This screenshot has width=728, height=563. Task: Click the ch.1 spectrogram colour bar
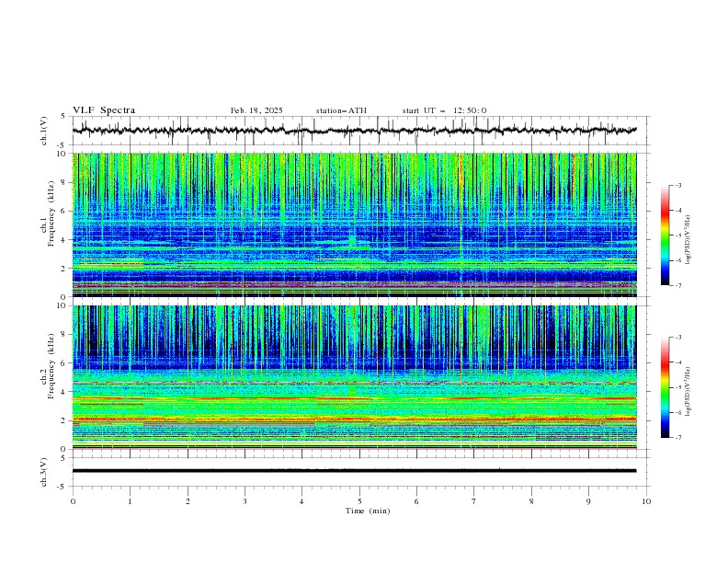click(665, 236)
